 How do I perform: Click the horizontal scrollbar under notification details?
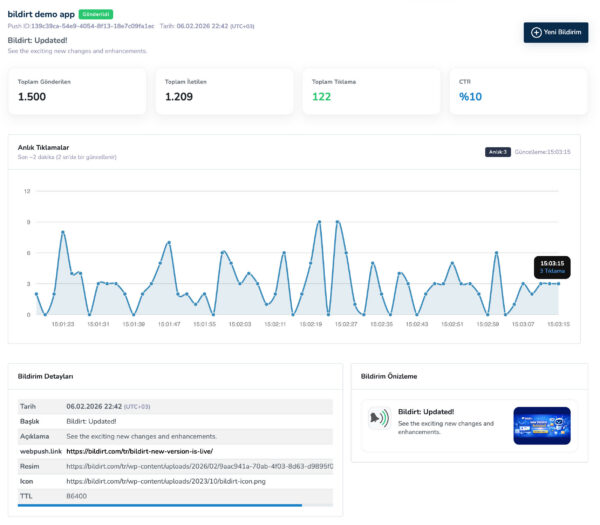[x=160, y=506]
